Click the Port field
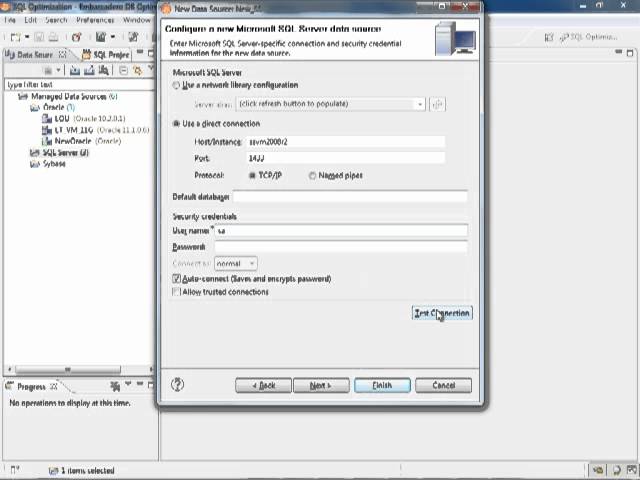 click(346, 158)
